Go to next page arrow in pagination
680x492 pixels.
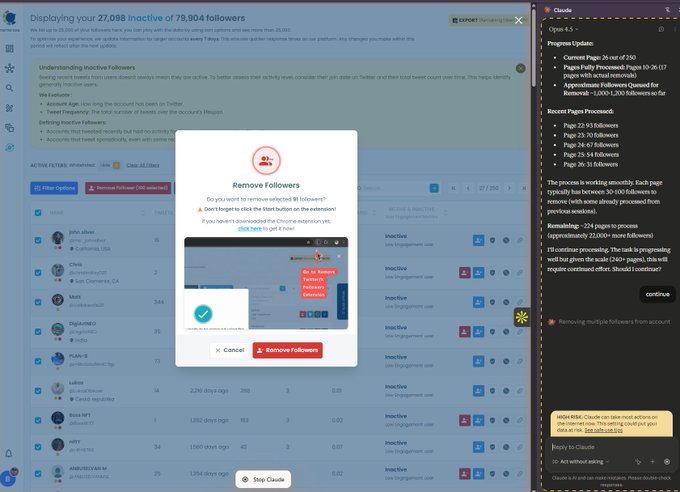509,188
